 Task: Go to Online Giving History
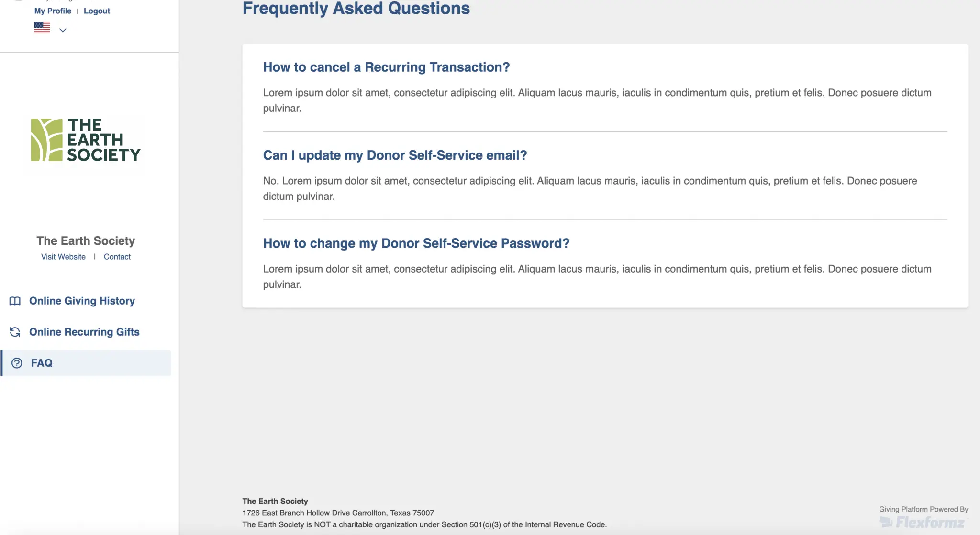[x=82, y=301]
